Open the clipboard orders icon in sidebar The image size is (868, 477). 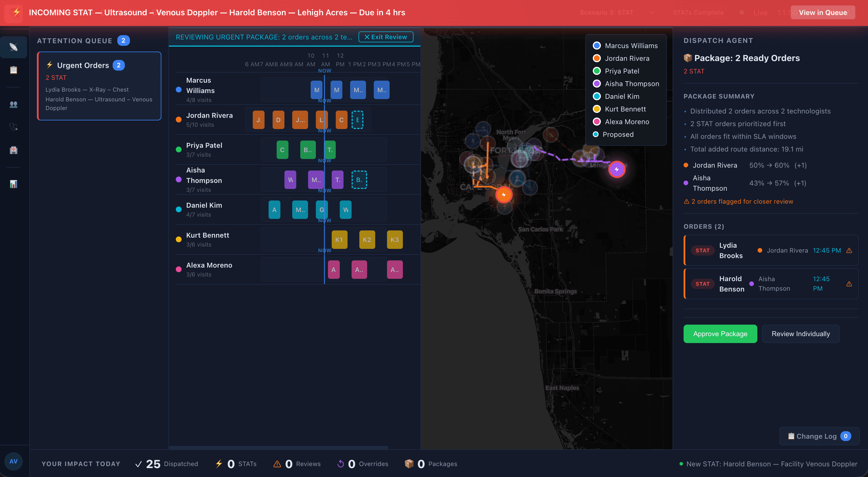pos(14,70)
